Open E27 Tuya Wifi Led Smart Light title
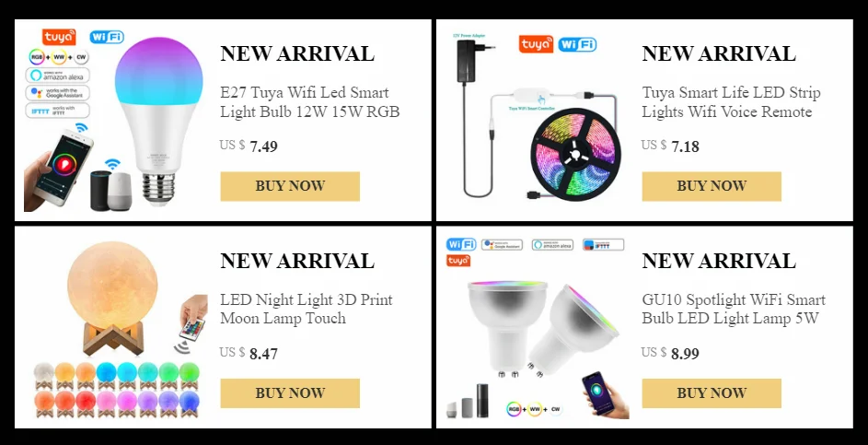The width and height of the screenshot is (868, 445). pos(310,102)
